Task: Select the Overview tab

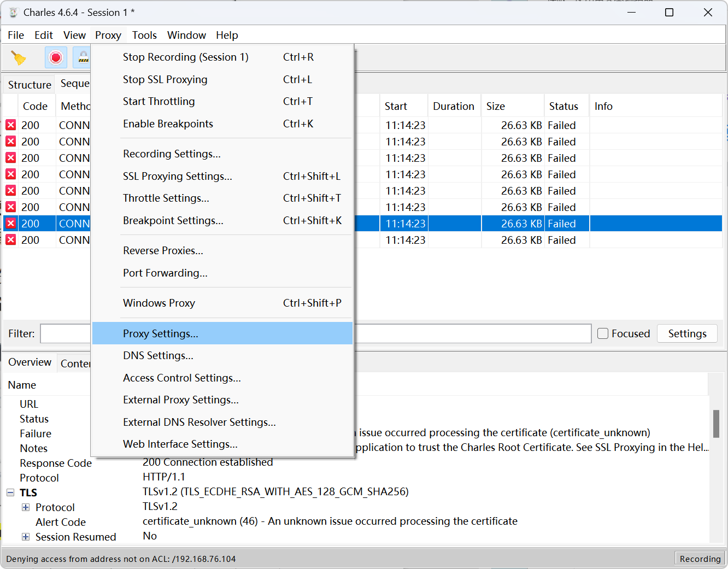Action: click(x=30, y=362)
